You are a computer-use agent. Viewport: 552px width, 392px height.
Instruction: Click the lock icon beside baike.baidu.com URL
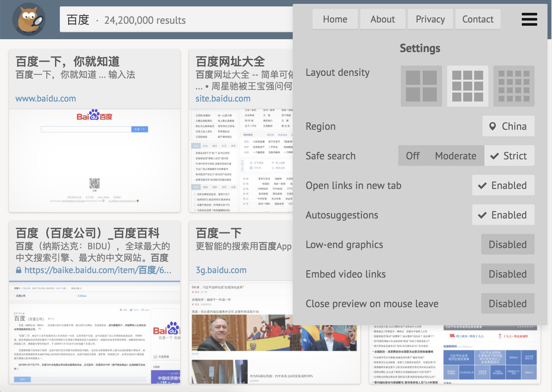19,270
